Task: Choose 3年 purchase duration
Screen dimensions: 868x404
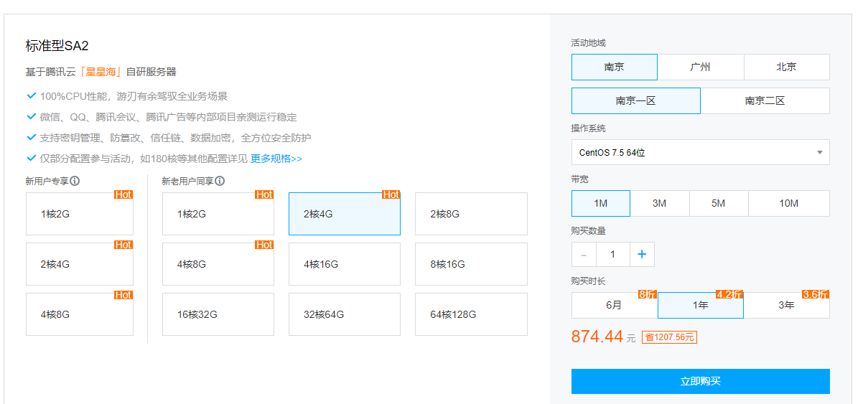Action: click(787, 305)
